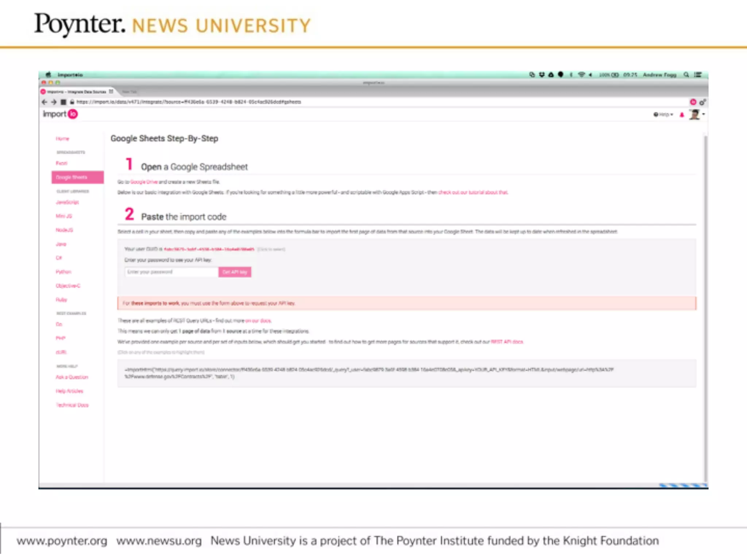Open the Help dropdown menu

(663, 114)
